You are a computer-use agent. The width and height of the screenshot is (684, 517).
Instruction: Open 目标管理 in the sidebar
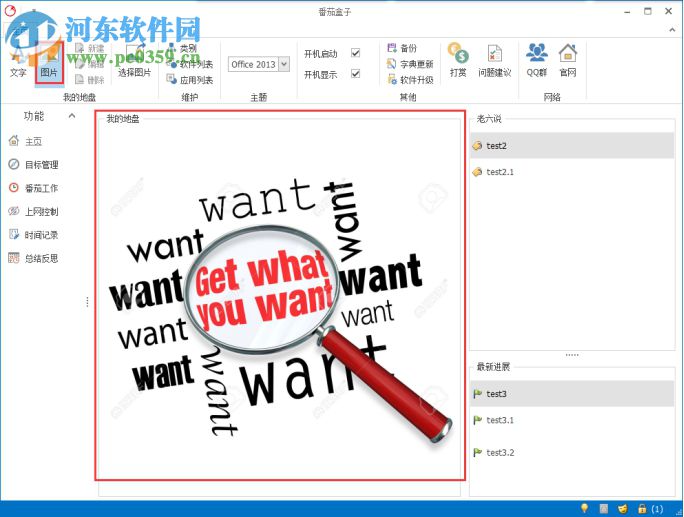click(x=34, y=164)
